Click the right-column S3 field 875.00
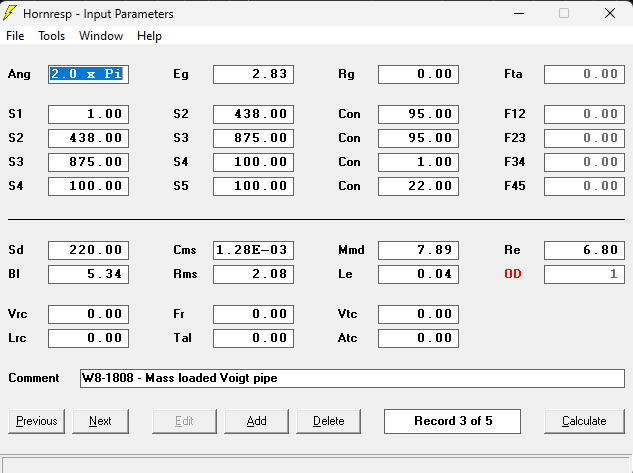633x473 pixels. 254,138
